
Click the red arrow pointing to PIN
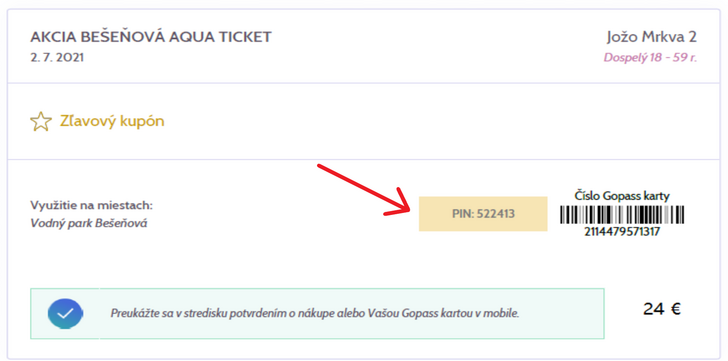pos(363,190)
